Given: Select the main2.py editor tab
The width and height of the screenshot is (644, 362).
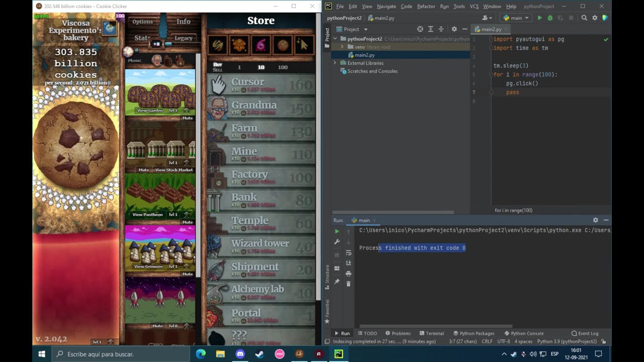Looking at the screenshot, I should click(x=491, y=29).
